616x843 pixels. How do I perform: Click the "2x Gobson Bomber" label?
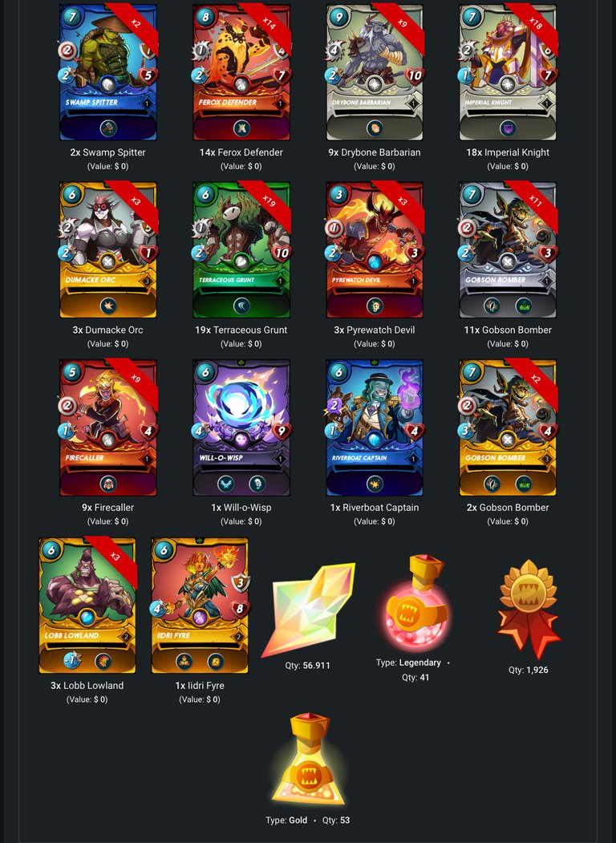click(x=508, y=507)
